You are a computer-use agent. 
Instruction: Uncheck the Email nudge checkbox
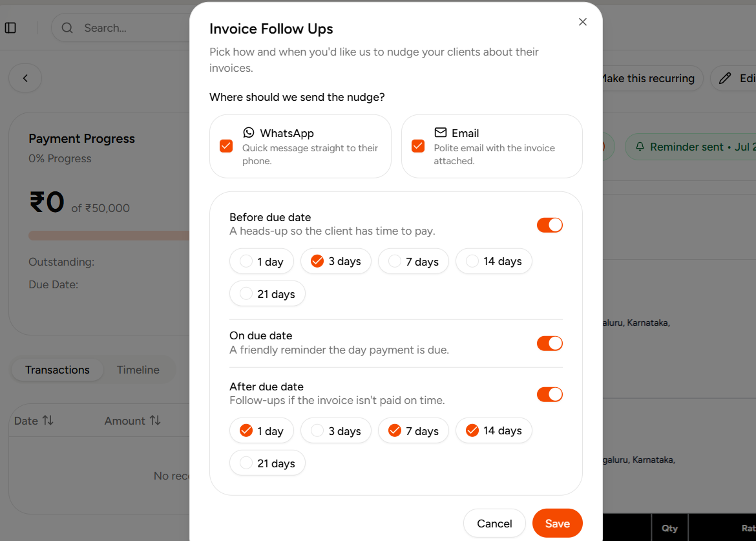point(418,146)
